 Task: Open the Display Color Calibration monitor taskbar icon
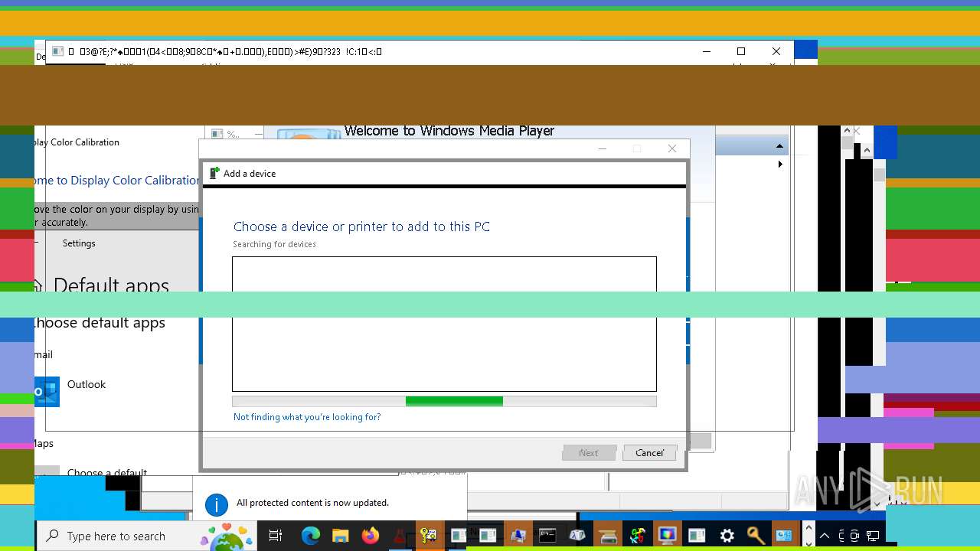coord(667,536)
